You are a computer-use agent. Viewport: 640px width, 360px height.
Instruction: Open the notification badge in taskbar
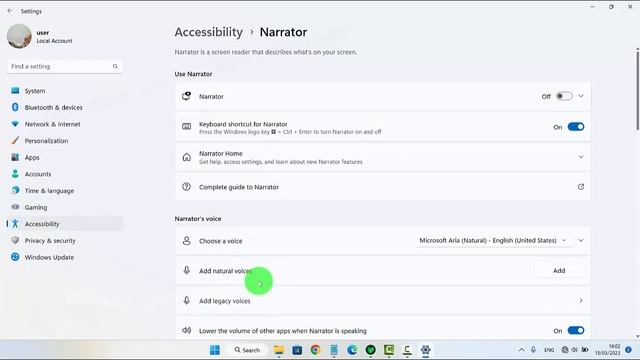coord(629,350)
